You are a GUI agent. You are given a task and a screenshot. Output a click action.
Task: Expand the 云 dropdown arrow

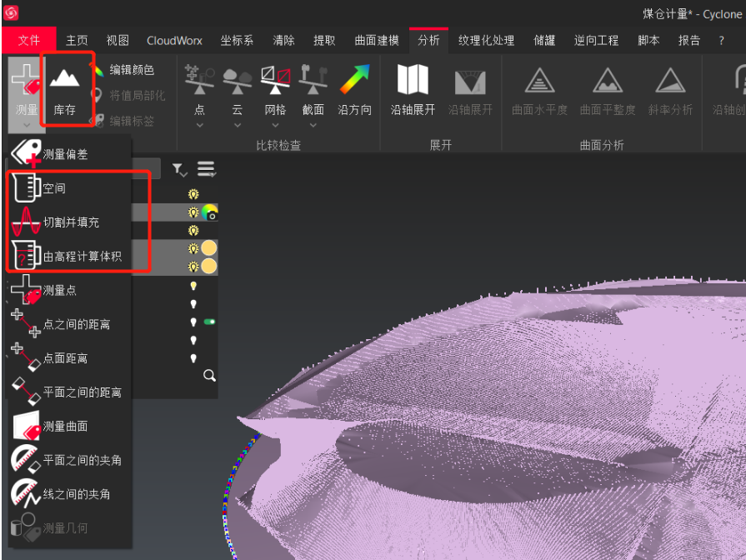click(237, 125)
